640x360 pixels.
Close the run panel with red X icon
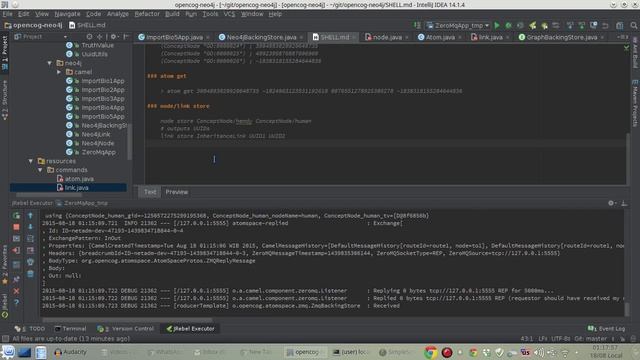pyautogui.click(x=16, y=291)
